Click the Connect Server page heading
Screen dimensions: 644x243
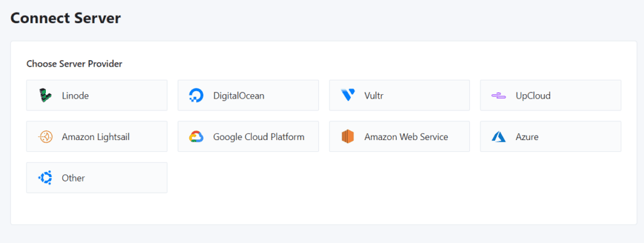coord(65,18)
